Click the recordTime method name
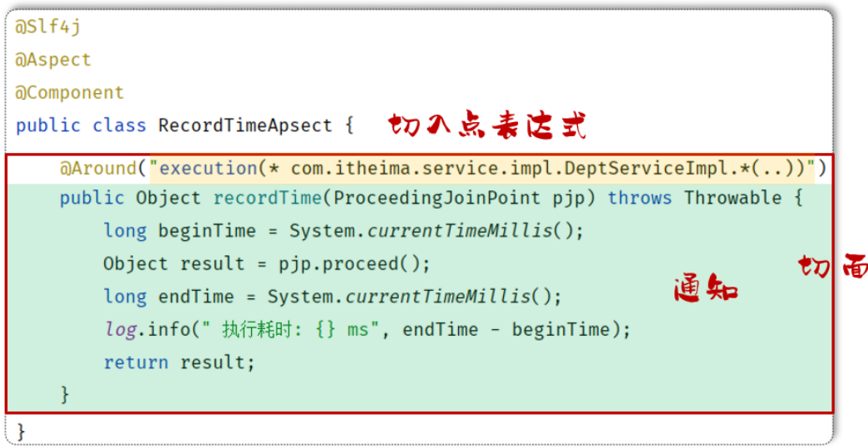 point(268,198)
